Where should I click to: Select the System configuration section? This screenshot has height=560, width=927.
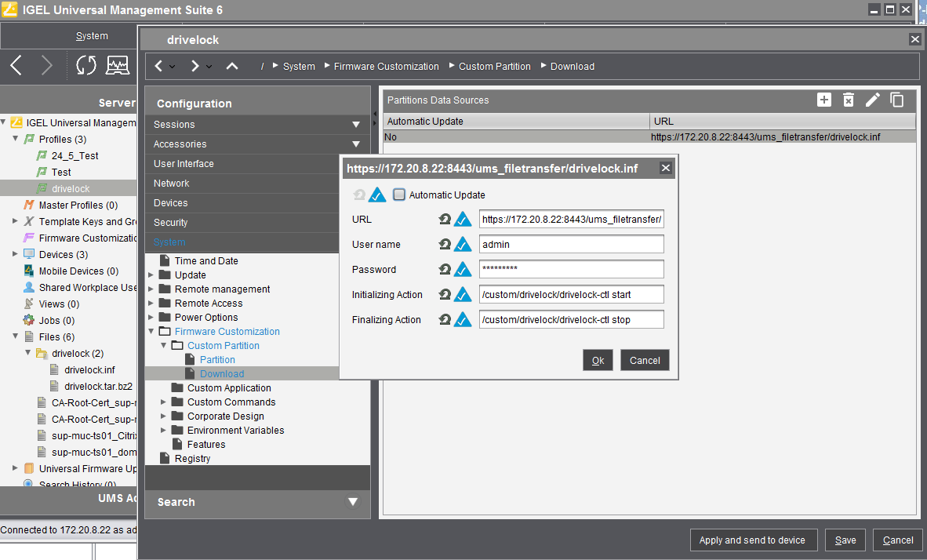click(x=242, y=242)
